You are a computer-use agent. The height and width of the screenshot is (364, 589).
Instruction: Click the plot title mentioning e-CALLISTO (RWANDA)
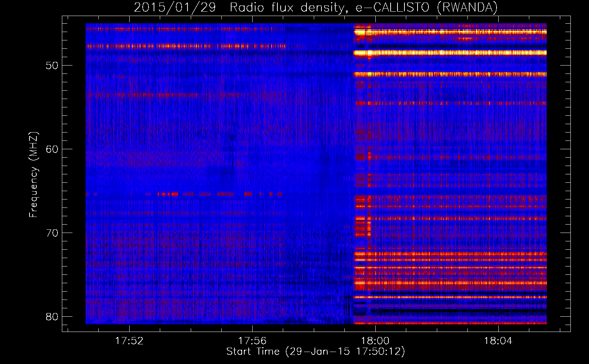click(316, 7)
